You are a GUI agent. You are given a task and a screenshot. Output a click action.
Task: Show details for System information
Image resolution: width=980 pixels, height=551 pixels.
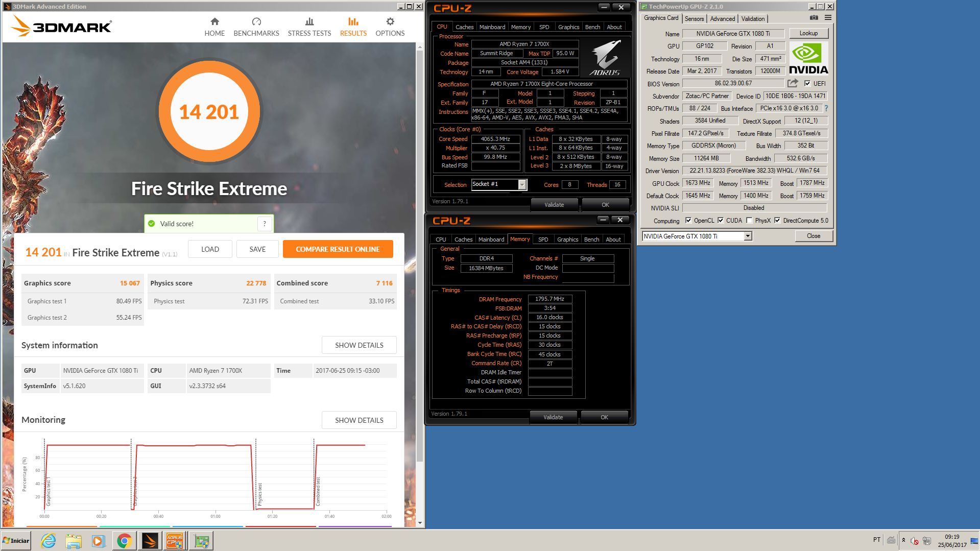click(x=359, y=345)
